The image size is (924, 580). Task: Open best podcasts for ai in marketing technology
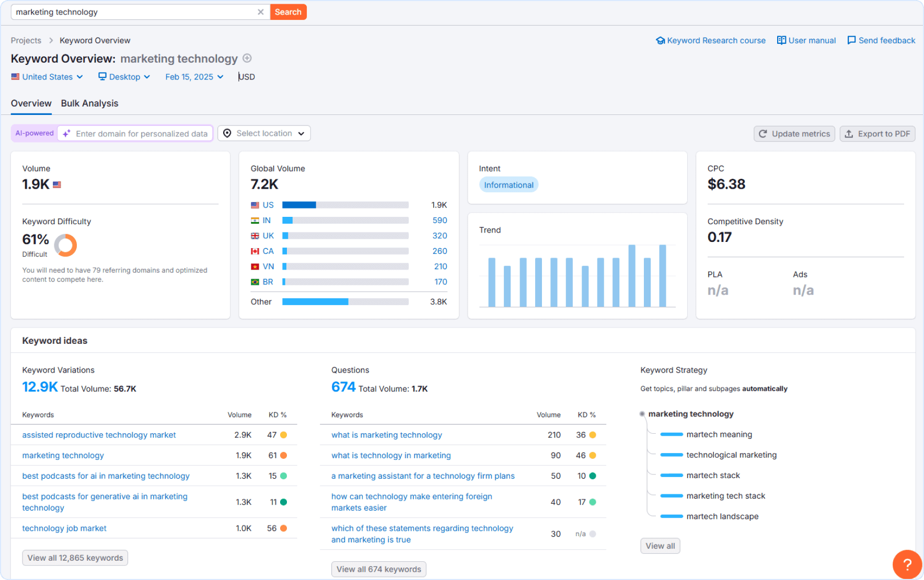click(106, 476)
